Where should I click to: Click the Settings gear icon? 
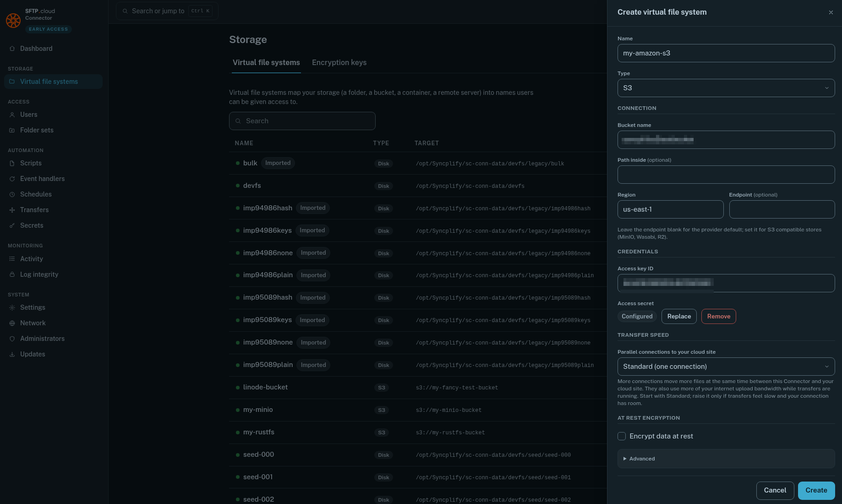click(12, 307)
